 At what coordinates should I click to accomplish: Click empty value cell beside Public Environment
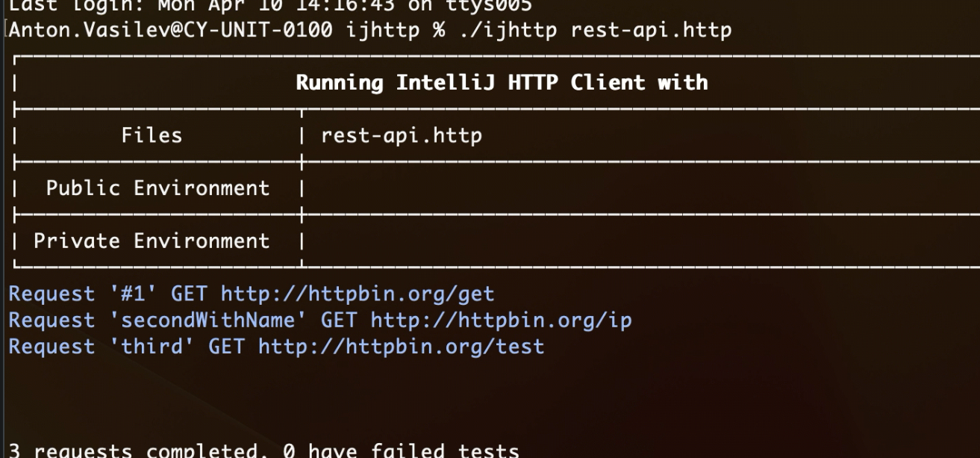point(642,188)
